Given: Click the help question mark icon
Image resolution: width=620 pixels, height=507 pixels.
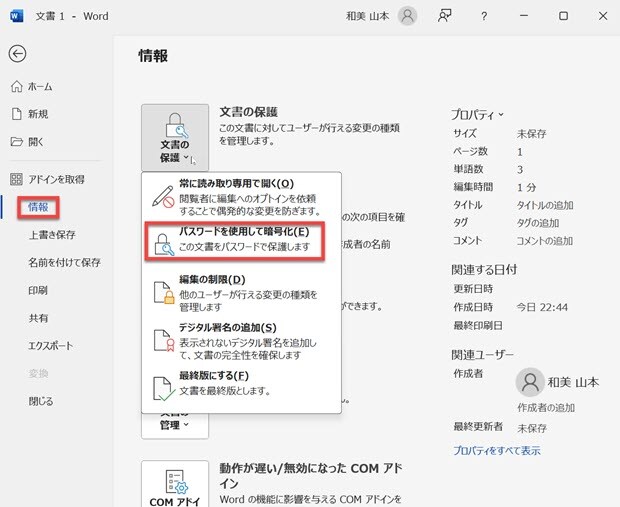Looking at the screenshot, I should pyautogui.click(x=484, y=16).
